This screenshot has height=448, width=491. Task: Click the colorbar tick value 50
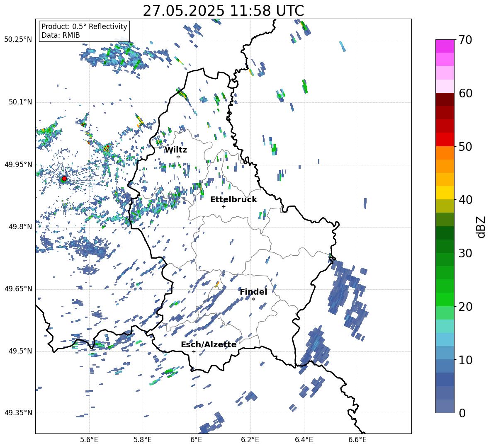pos(466,146)
